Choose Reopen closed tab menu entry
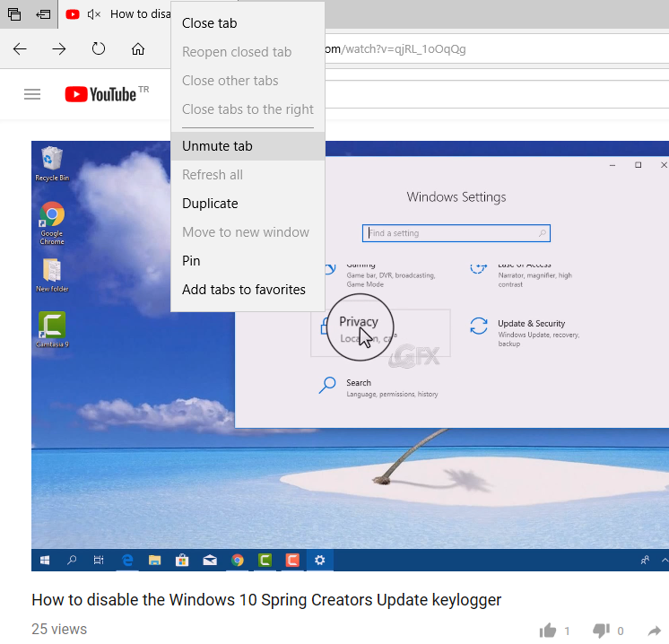Image resolution: width=669 pixels, height=644 pixels. [x=248, y=52]
